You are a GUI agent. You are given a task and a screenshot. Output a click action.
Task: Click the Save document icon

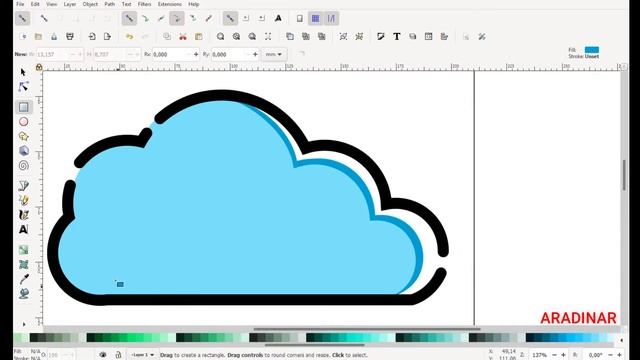(x=54, y=37)
